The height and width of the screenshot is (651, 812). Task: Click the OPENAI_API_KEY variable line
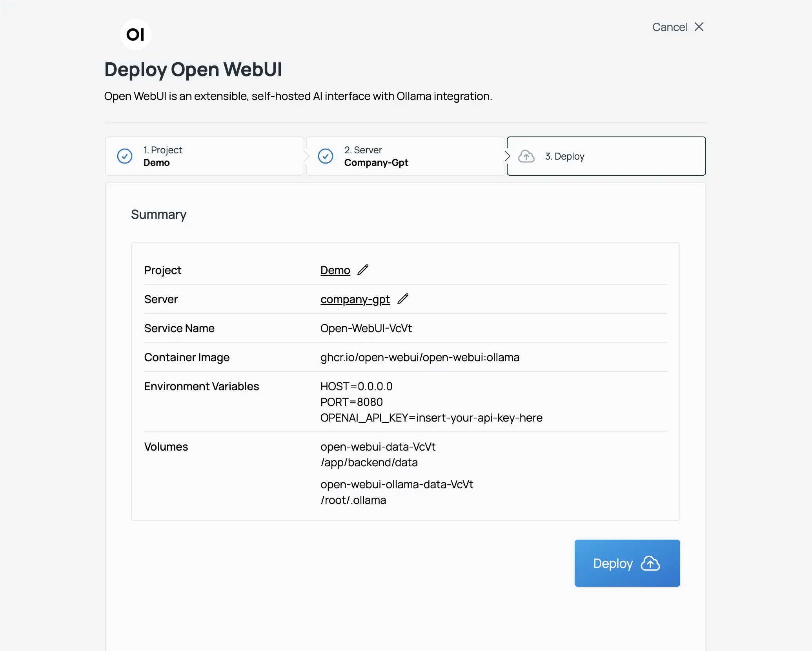(431, 418)
